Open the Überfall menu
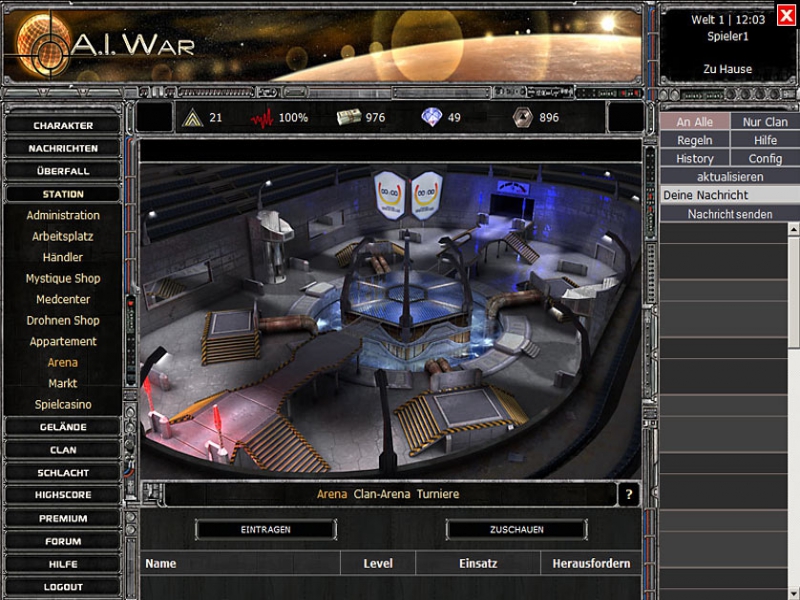 [x=63, y=171]
